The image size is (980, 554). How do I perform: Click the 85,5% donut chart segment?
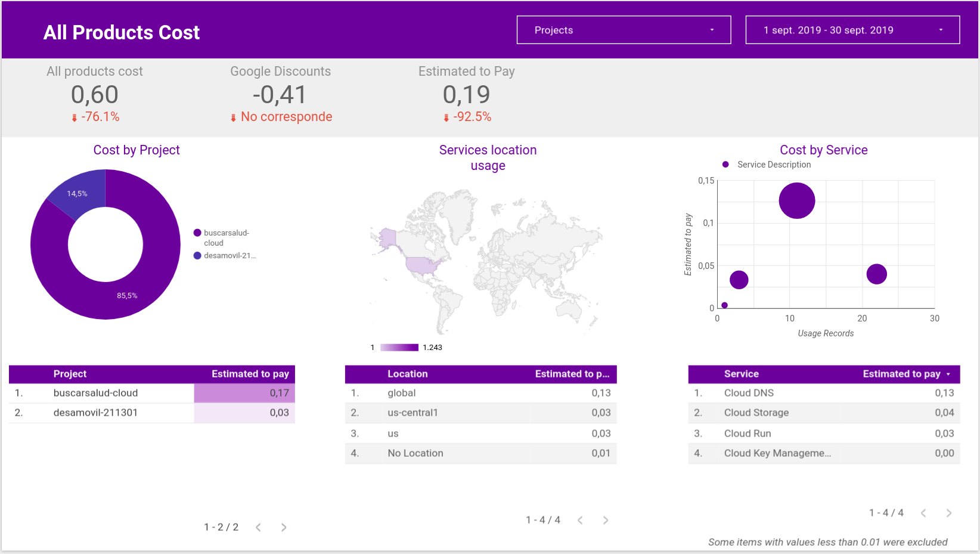click(127, 296)
